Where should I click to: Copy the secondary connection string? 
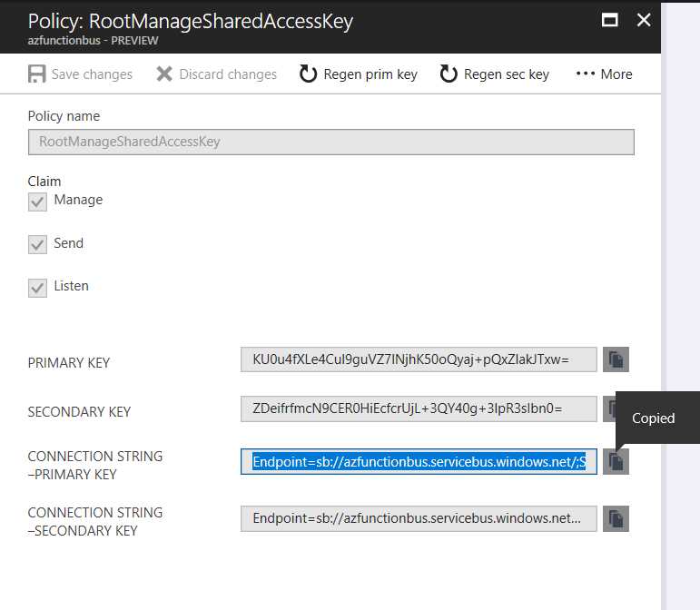tap(616, 518)
